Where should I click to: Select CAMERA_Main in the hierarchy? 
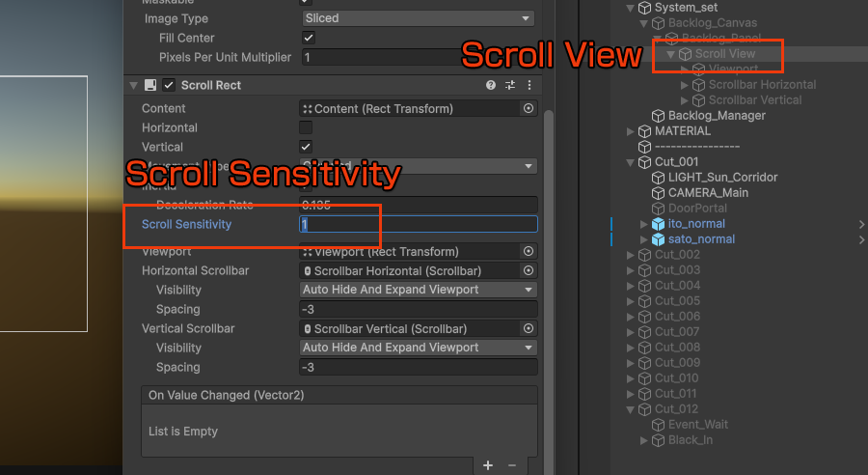pos(708,193)
